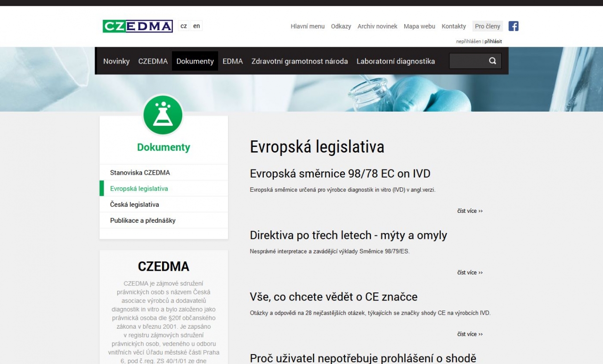Open the Novinky menu item
The image size is (603, 364).
[116, 61]
